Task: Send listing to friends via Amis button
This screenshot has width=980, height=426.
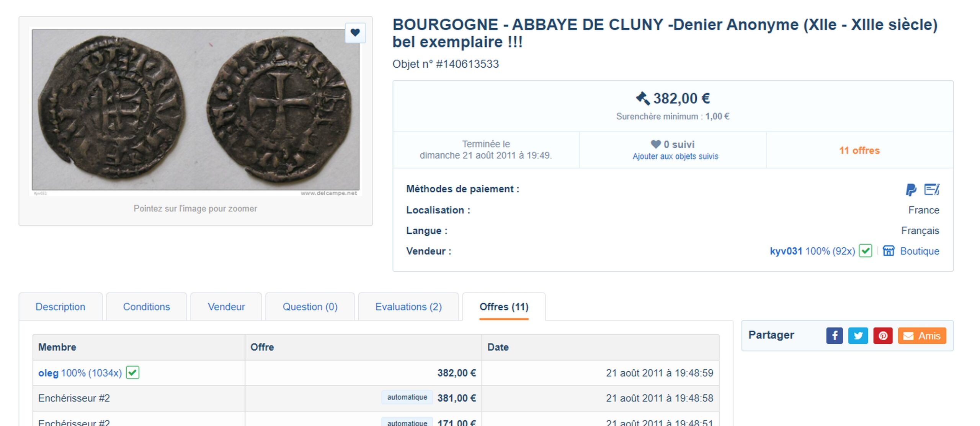Action: click(922, 336)
